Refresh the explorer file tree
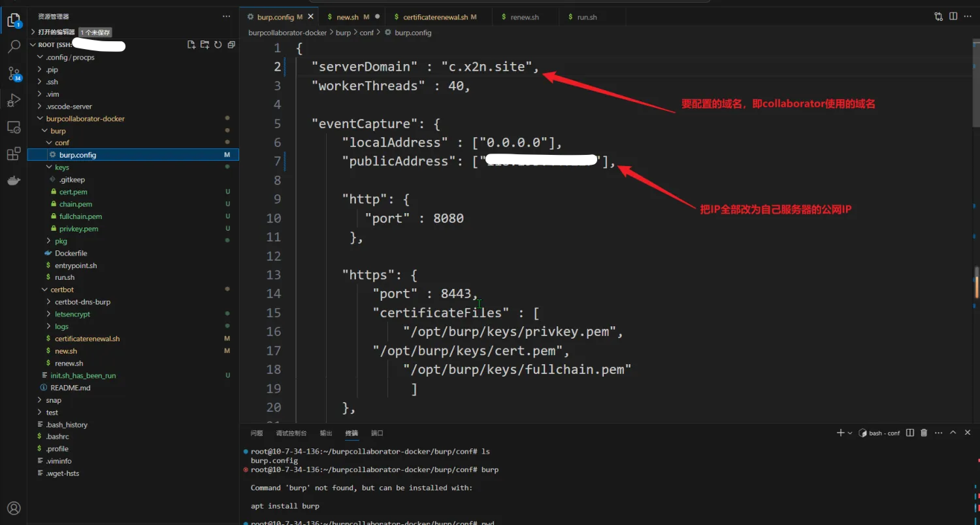Screen dimensions: 980x525 218,44
